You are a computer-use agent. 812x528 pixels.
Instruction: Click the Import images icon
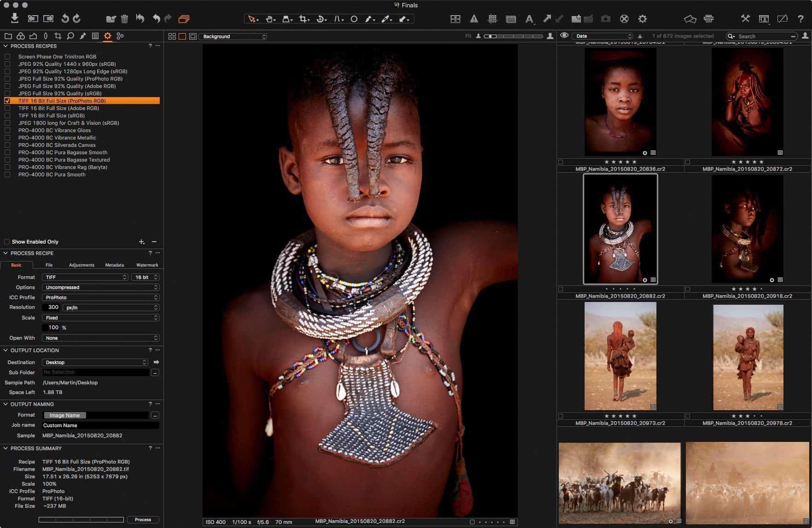[x=15, y=18]
